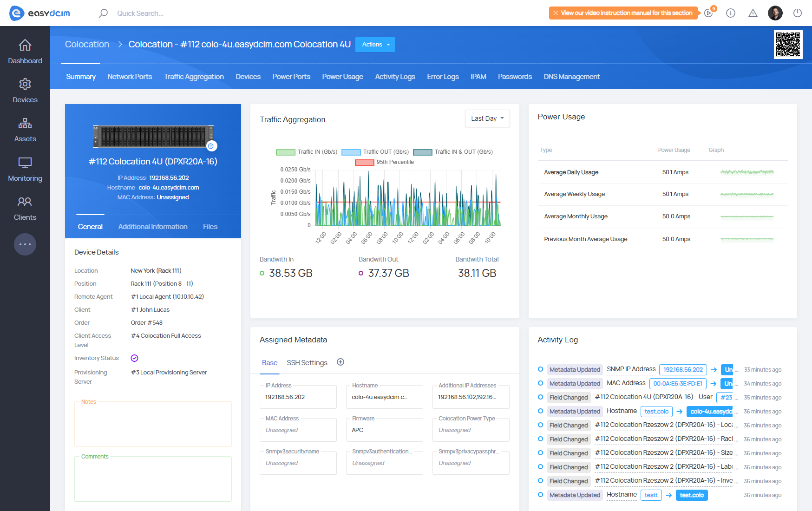Expand the Actions dropdown
The width and height of the screenshot is (812, 511).
375,45
